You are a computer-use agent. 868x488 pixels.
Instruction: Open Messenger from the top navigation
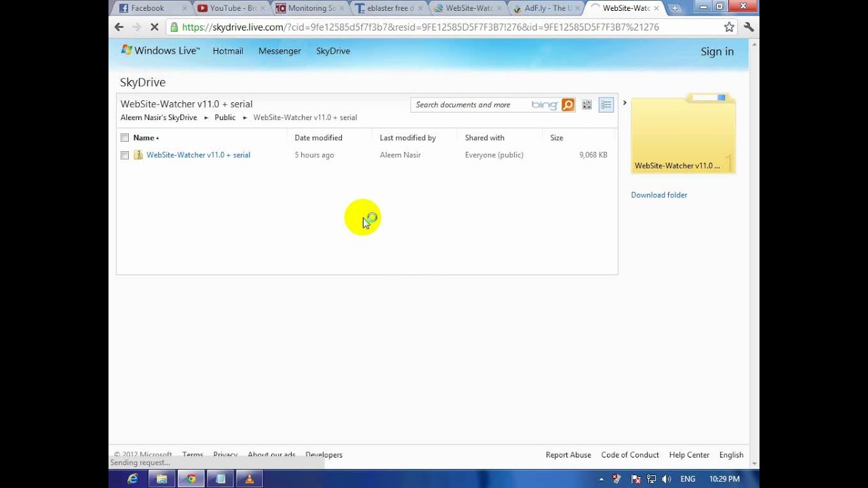tap(279, 51)
